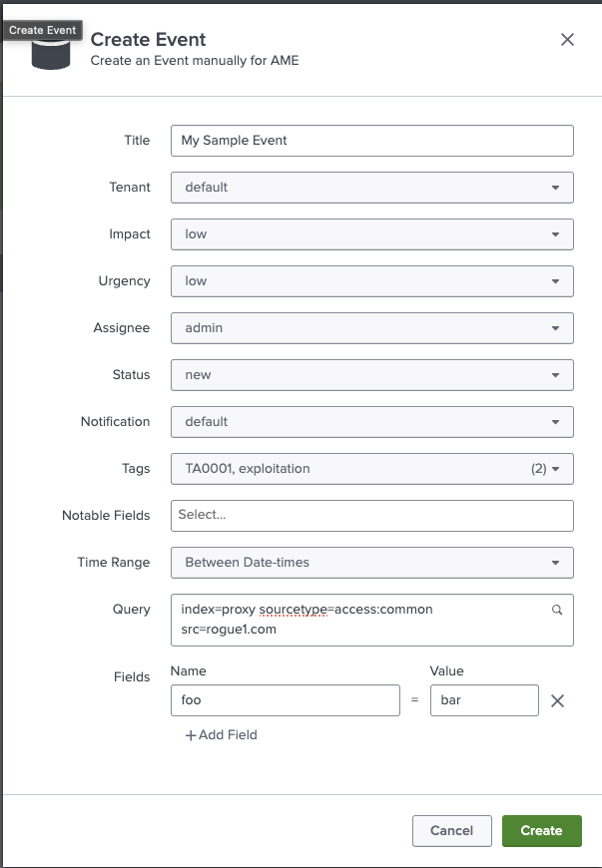Image resolution: width=602 pixels, height=868 pixels.
Task: Click the Create Event tooltip label top-left
Action: coord(42,30)
